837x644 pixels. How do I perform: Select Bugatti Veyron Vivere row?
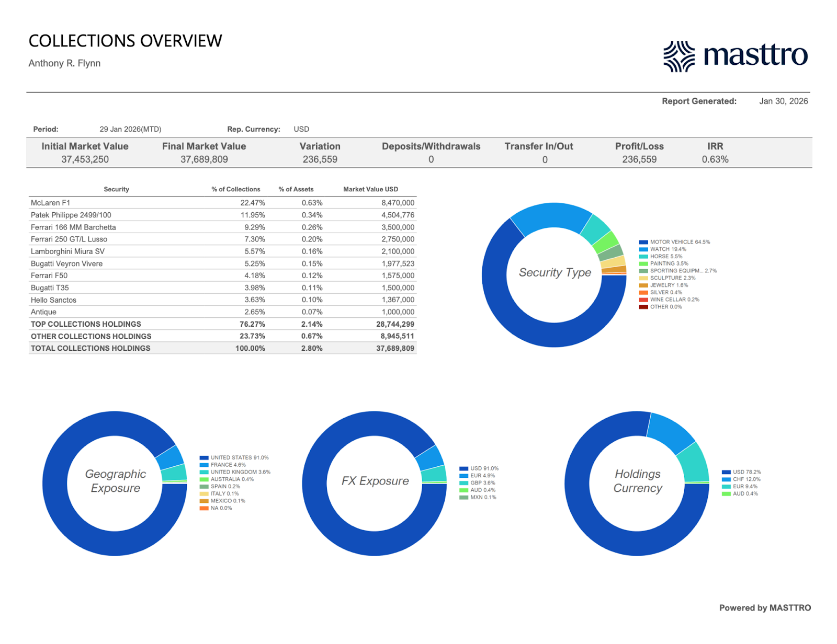click(222, 264)
